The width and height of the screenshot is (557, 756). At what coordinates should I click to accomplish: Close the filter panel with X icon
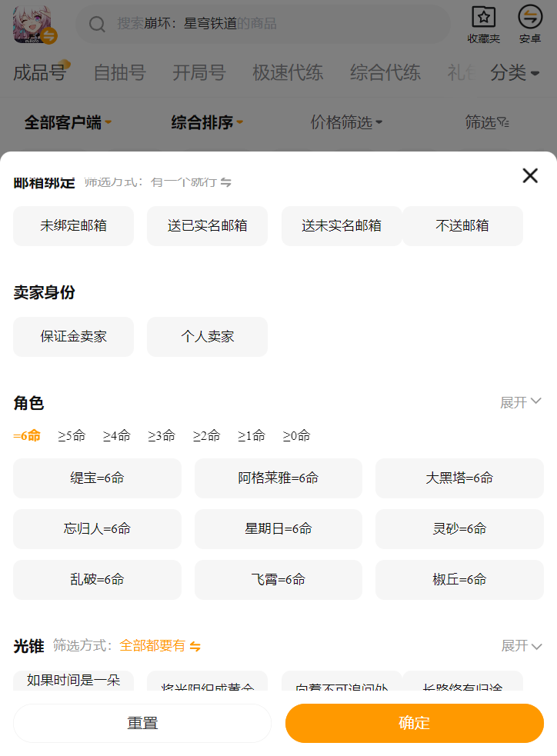(530, 175)
